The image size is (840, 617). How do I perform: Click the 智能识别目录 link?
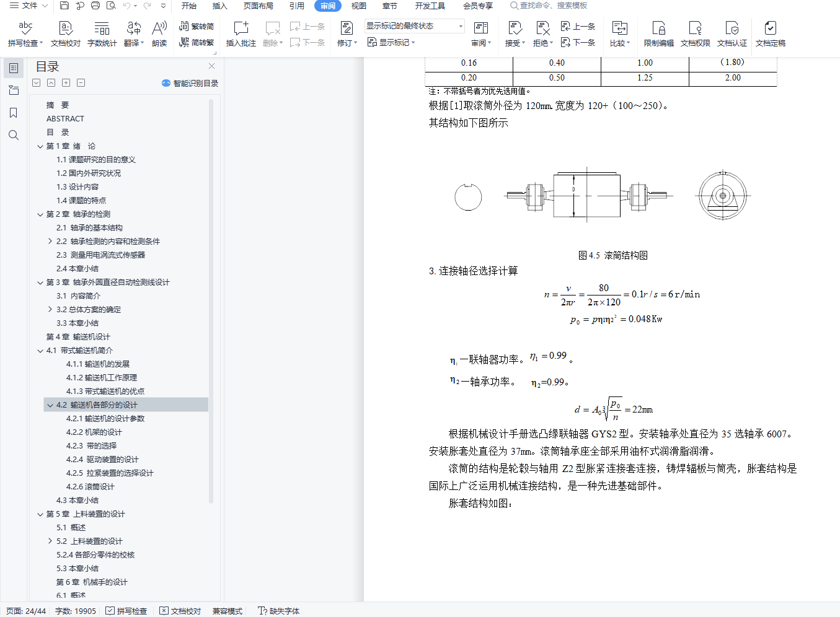coord(190,83)
